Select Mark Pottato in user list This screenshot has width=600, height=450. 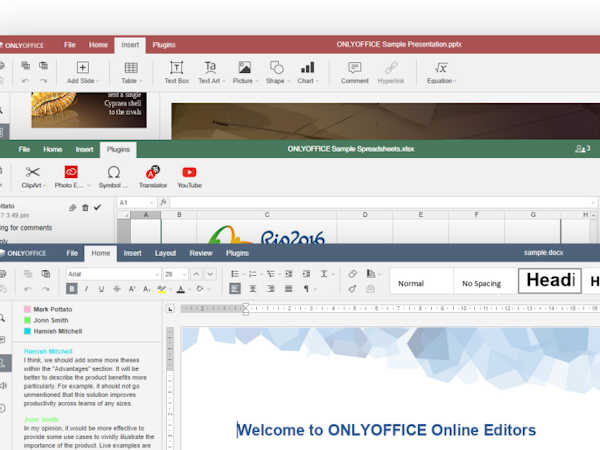[53, 309]
